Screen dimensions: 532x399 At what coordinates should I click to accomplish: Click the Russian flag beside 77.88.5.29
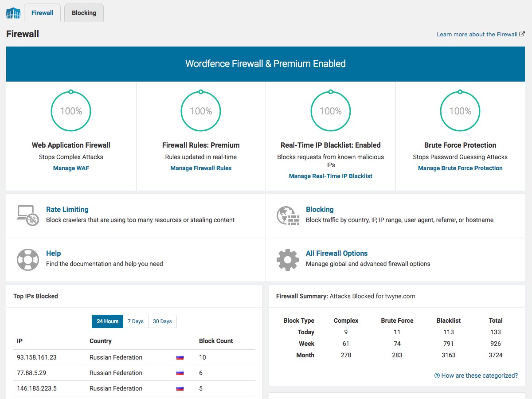tap(180, 372)
